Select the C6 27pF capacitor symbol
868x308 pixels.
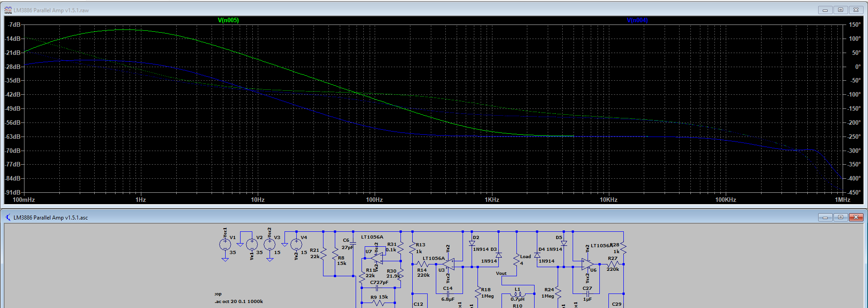pyautogui.click(x=353, y=244)
